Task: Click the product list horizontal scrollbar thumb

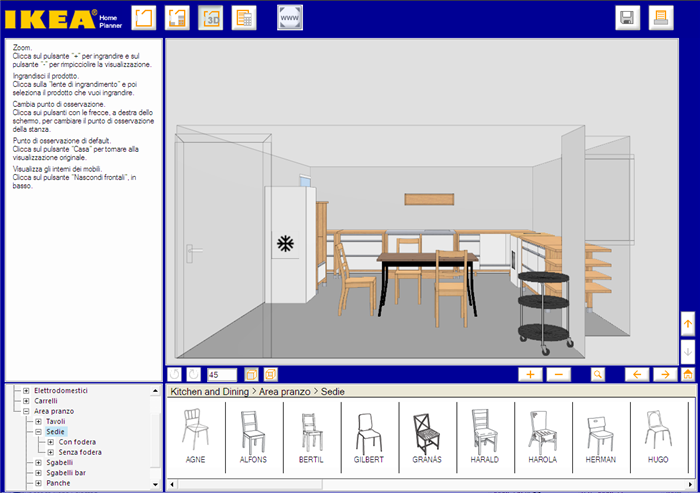Action: [x=250, y=484]
